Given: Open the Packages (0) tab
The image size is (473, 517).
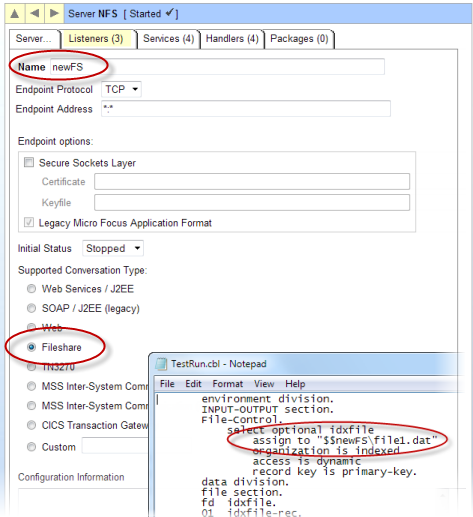Looking at the screenshot, I should (299, 39).
